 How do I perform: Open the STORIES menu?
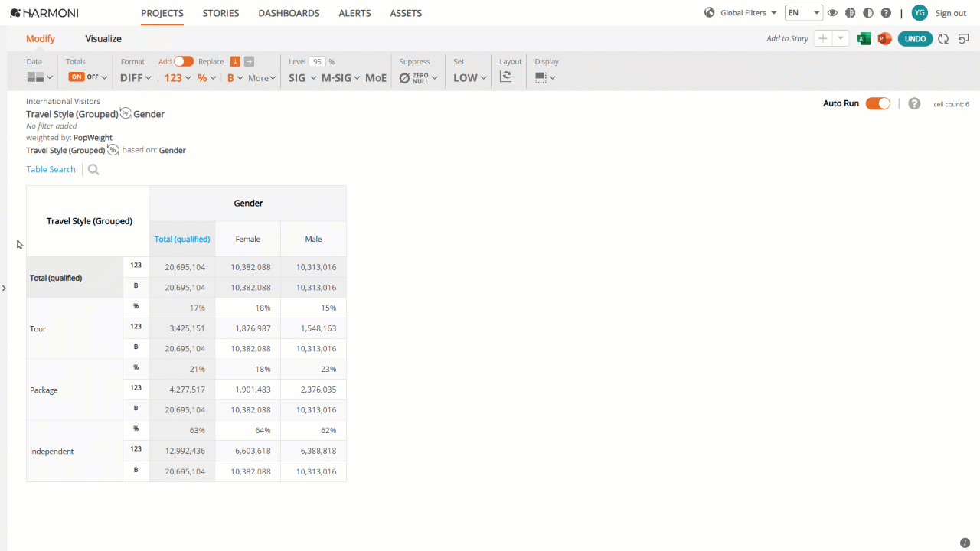click(220, 13)
